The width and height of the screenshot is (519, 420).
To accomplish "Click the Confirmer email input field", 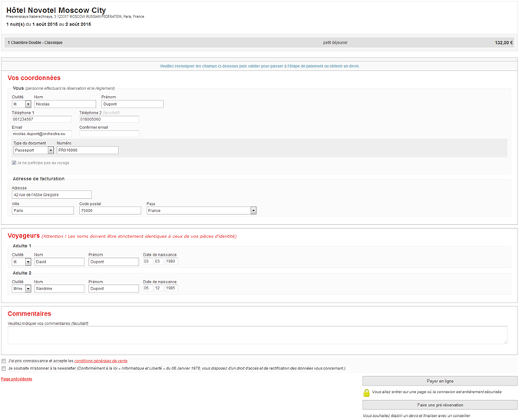I will (109, 134).
